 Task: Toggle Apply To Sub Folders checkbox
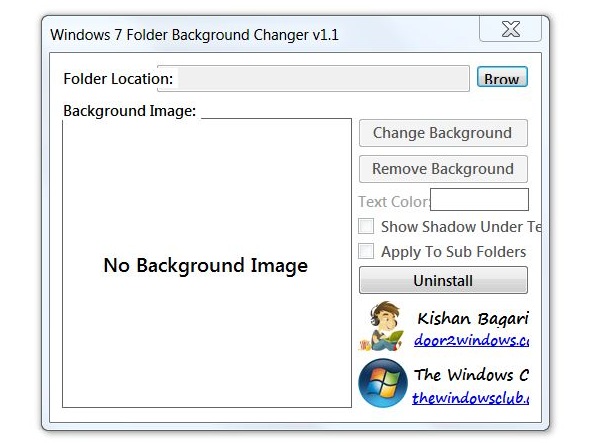366,251
